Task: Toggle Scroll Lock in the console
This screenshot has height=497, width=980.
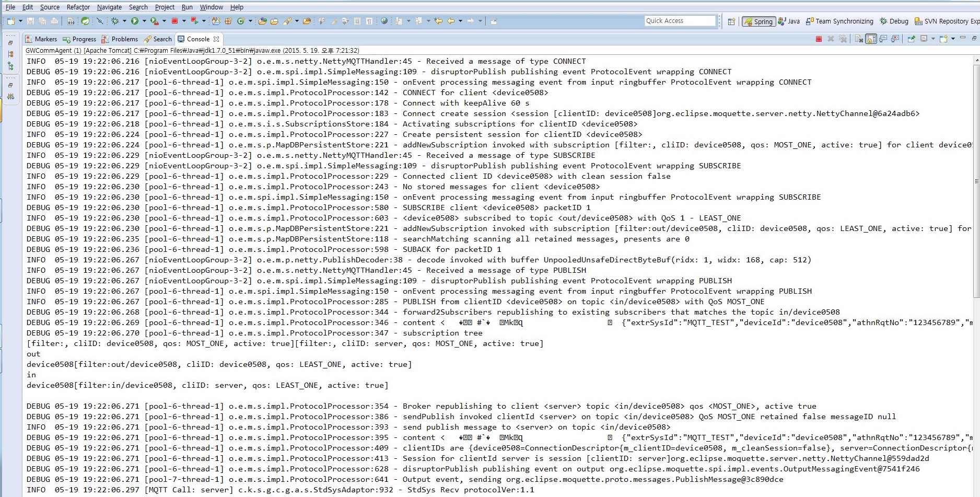Action: (871, 39)
